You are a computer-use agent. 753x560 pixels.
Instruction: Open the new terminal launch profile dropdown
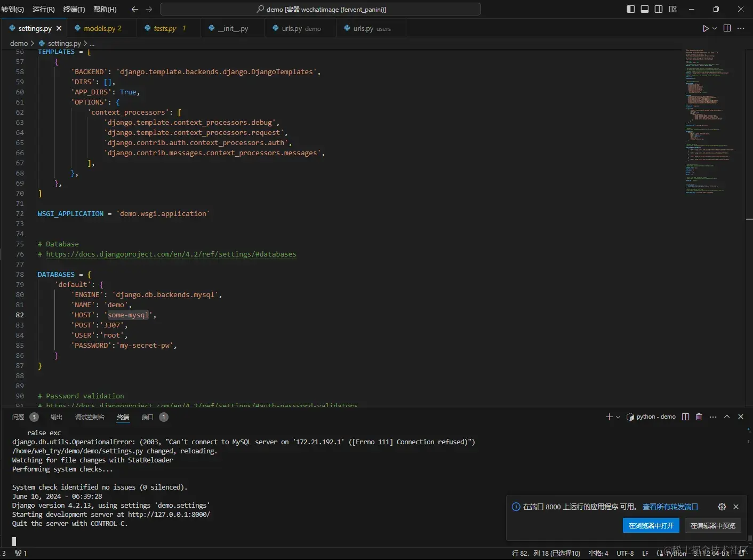click(x=618, y=417)
